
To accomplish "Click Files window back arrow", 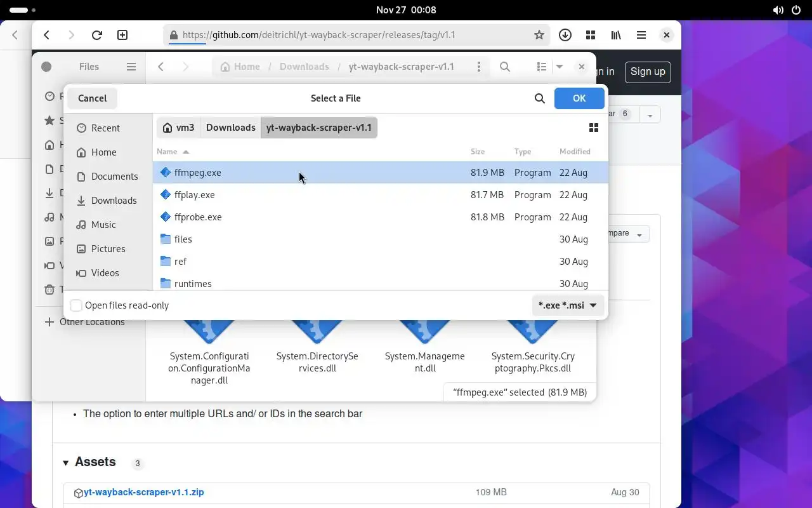I will coord(161,67).
